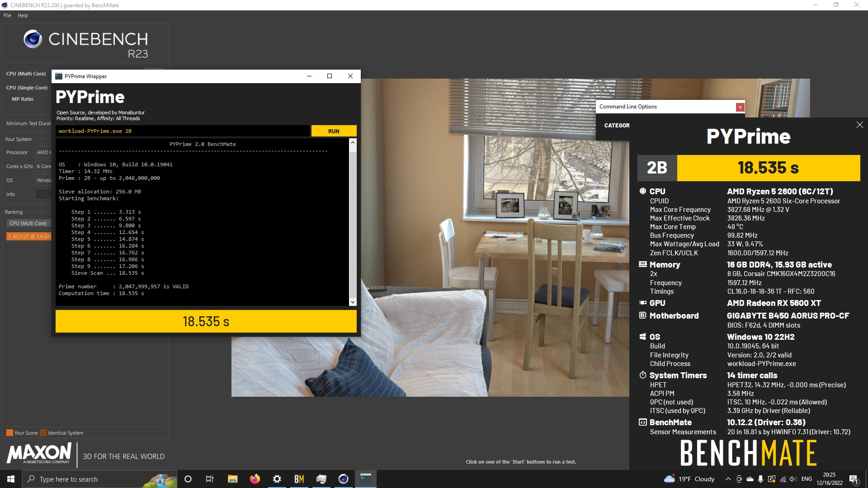Open the Windows Start menu
Viewport: 868px width, 488px height.
[11, 479]
